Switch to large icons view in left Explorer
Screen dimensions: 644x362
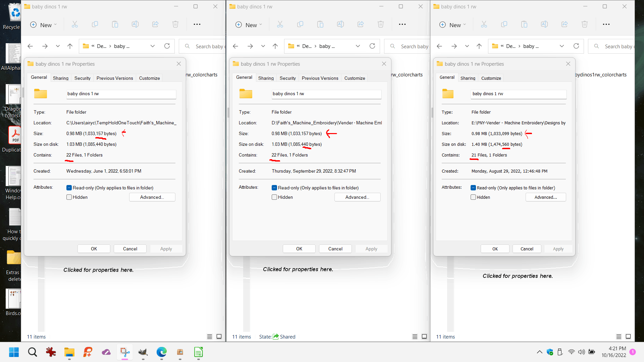click(x=219, y=337)
